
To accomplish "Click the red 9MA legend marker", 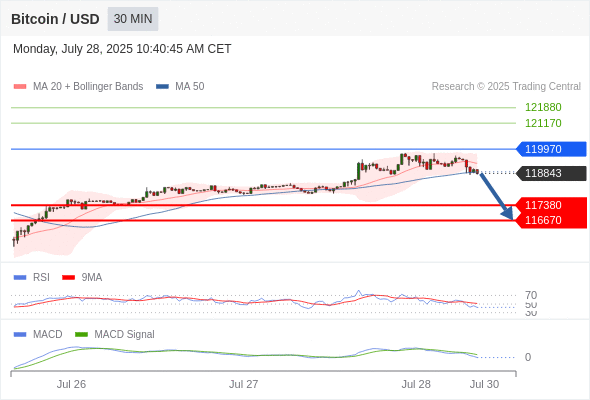I will (68, 278).
